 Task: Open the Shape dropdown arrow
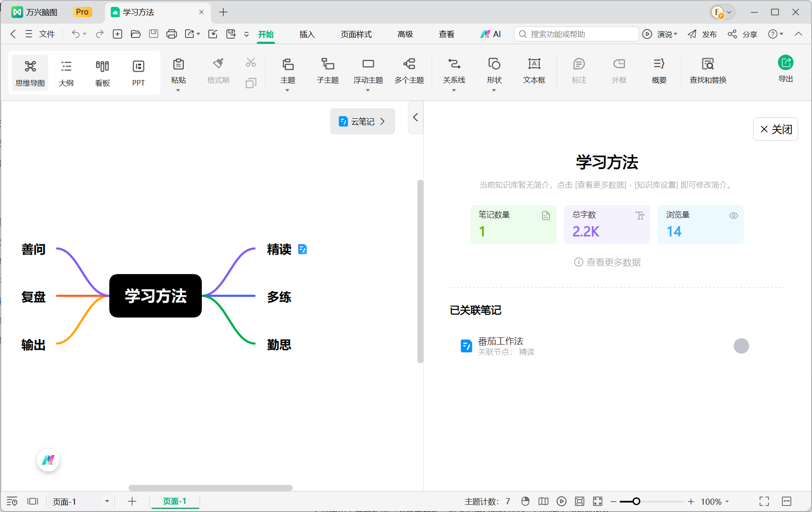494,90
